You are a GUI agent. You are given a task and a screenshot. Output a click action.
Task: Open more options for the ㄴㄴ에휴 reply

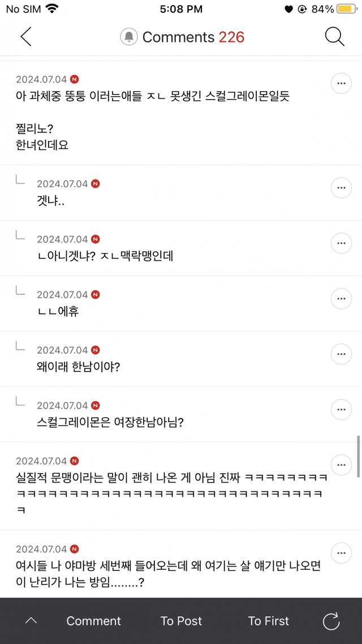coord(341,298)
